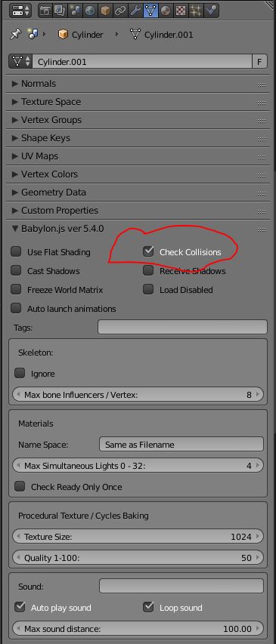Screen dimensions: 276x644
Task: Disable the Loop sound checkbox
Action: 148,607
